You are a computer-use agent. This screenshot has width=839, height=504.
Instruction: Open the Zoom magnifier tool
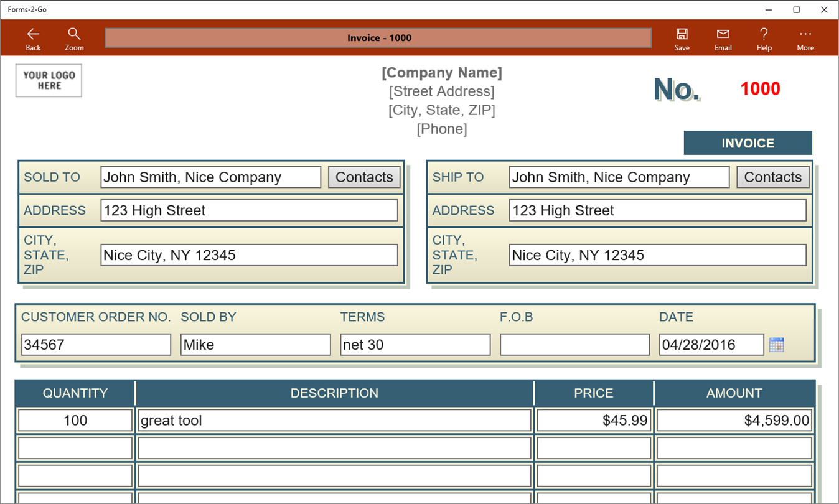74,39
